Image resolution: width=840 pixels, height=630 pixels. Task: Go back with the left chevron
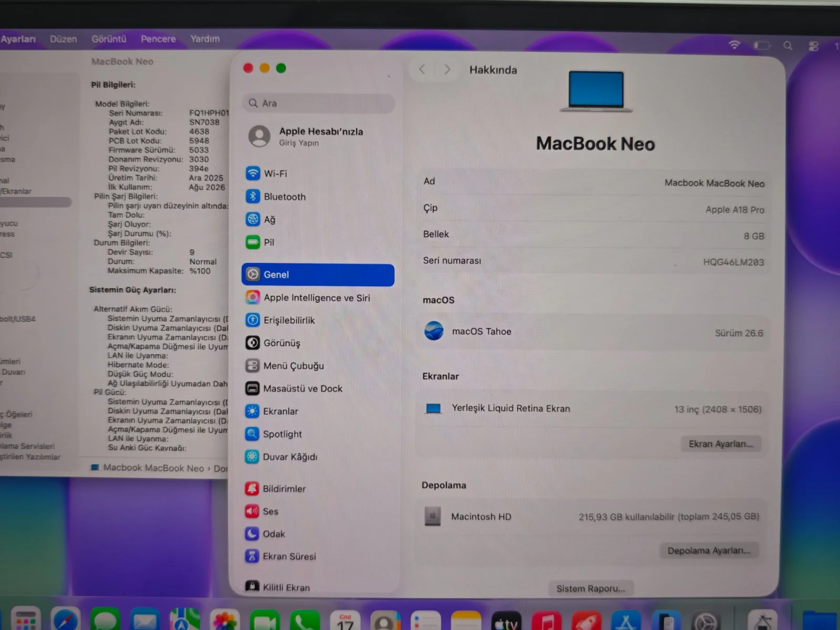[x=423, y=69]
